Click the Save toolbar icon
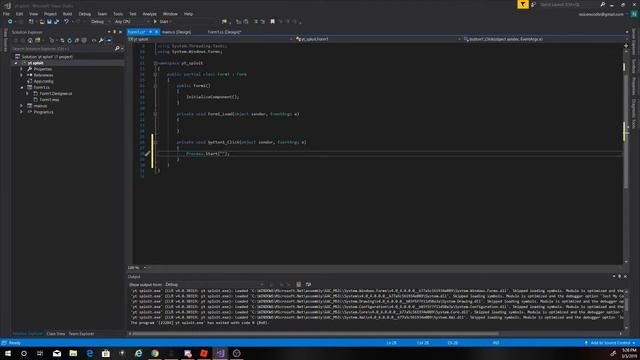The width and height of the screenshot is (640, 360). click(x=49, y=22)
